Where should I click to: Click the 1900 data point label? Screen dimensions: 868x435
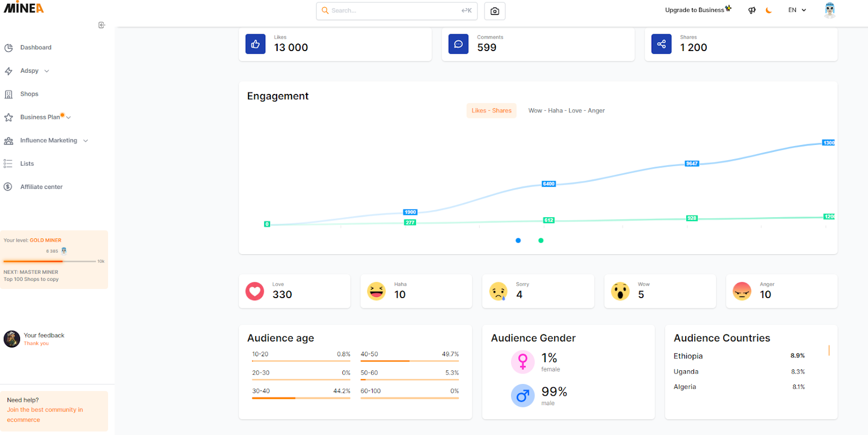(x=410, y=212)
